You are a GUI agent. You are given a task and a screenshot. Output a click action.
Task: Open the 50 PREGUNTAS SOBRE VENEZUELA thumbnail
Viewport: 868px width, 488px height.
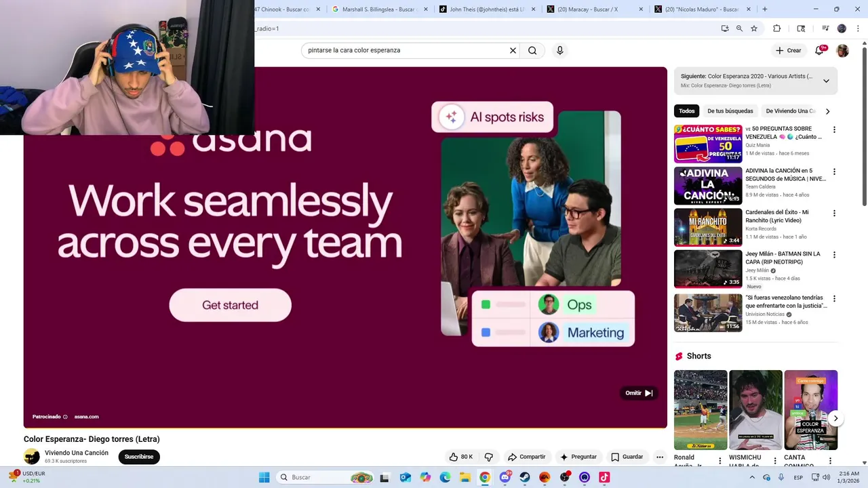point(708,144)
